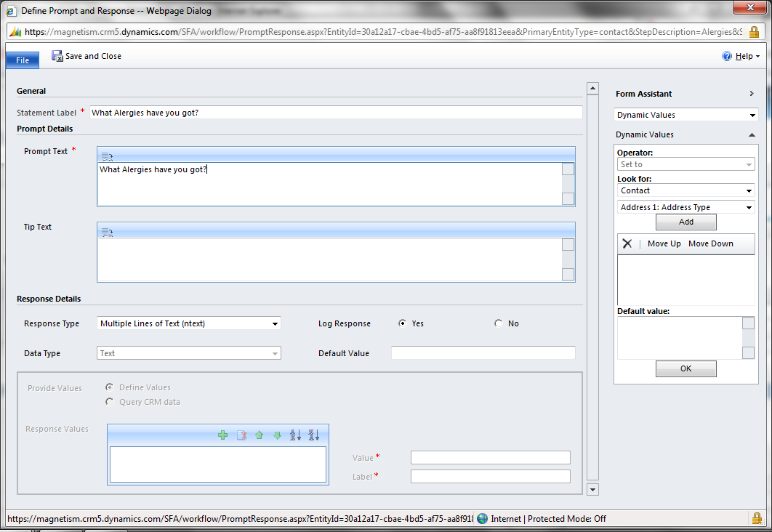The height and width of the screenshot is (532, 772).
Task: Click the delete response value icon
Action: tap(241, 435)
